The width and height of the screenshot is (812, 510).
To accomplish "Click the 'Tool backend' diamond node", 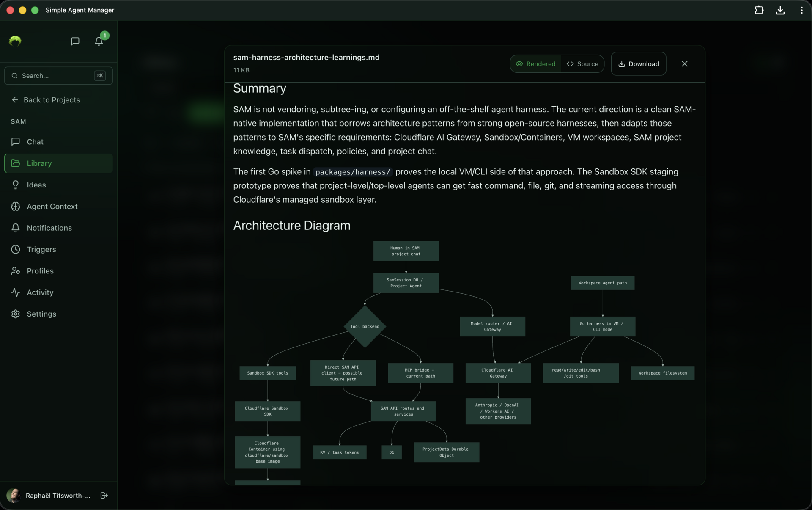I will click(365, 327).
